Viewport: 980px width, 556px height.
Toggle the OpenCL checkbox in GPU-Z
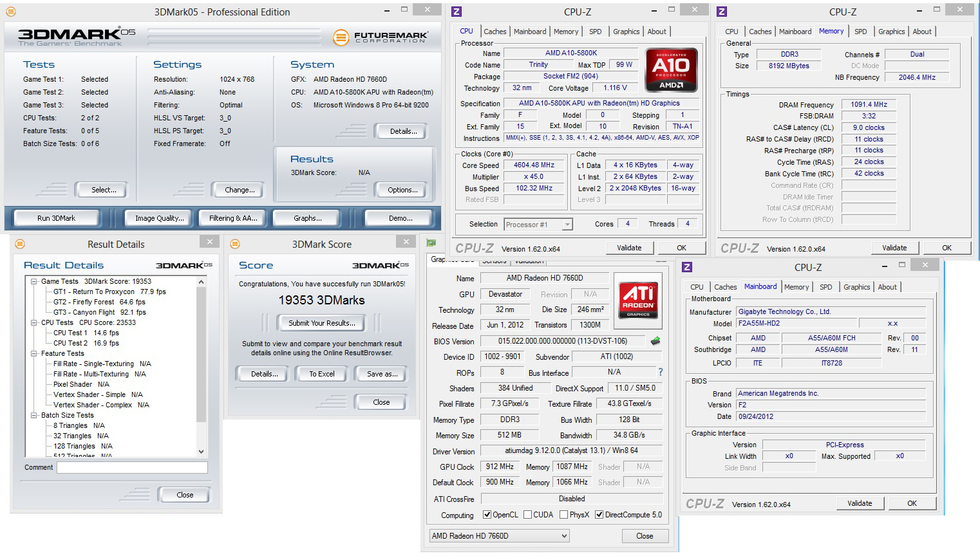click(x=487, y=515)
